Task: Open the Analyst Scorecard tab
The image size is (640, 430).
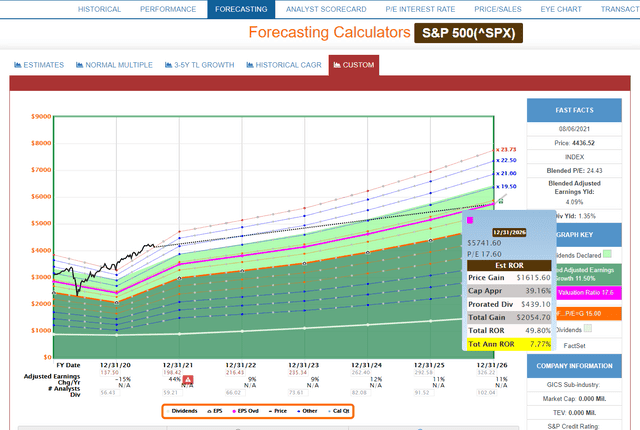Action: pyautogui.click(x=326, y=9)
